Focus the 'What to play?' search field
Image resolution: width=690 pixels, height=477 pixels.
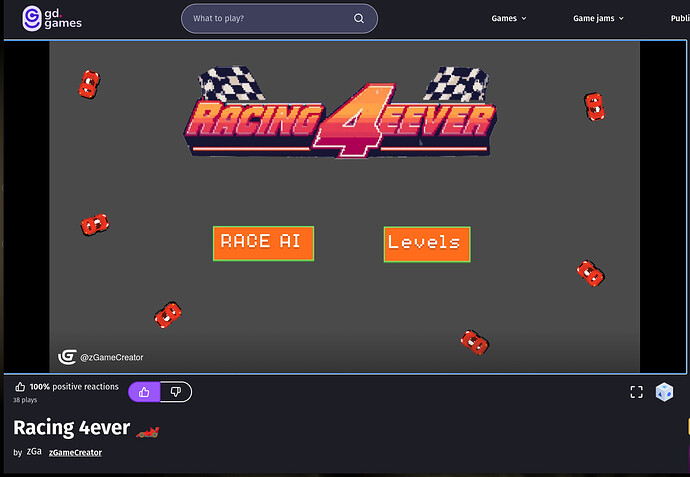[279, 18]
